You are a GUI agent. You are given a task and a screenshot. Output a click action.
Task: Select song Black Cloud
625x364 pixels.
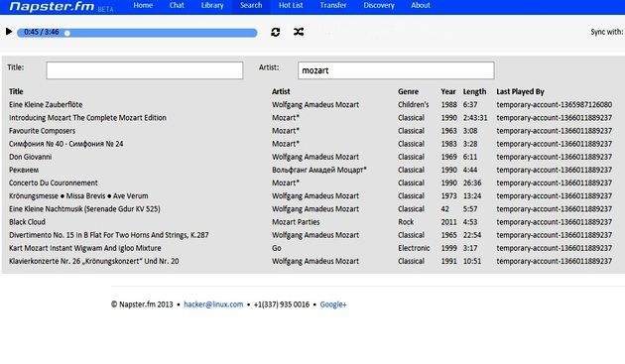point(27,222)
